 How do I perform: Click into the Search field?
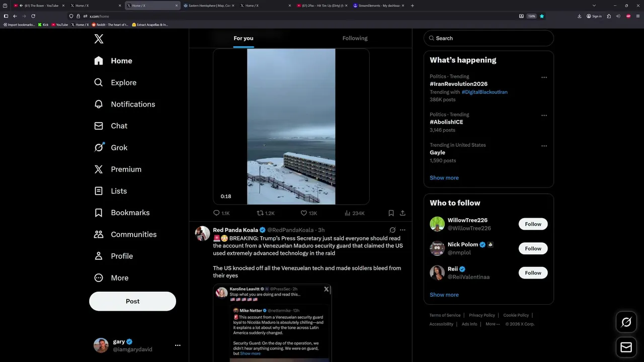coord(489,38)
